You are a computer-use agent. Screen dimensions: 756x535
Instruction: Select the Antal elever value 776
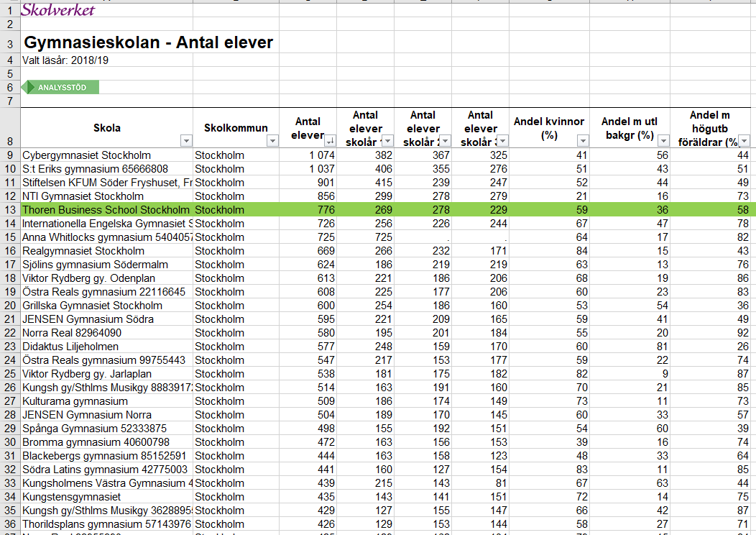(308, 210)
